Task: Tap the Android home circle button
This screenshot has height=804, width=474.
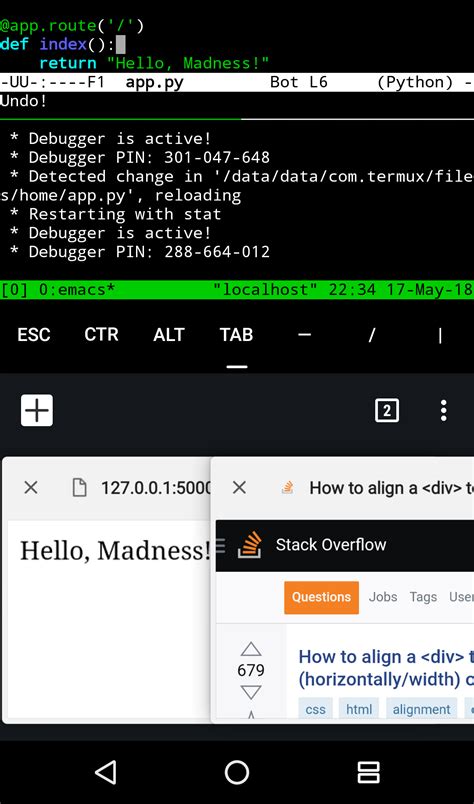Action: click(237, 772)
